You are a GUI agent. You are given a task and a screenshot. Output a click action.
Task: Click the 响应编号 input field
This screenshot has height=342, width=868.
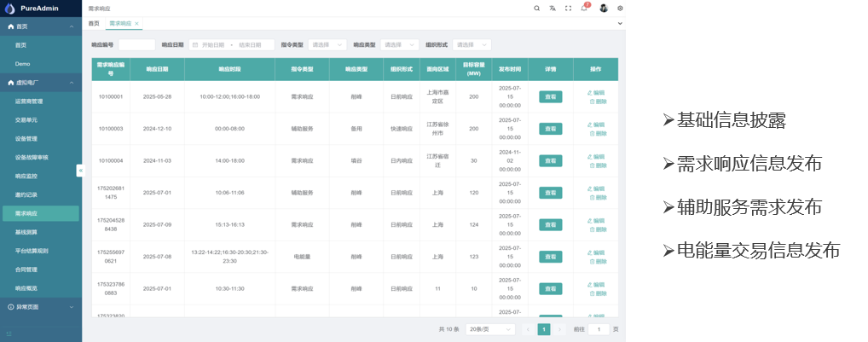click(136, 44)
